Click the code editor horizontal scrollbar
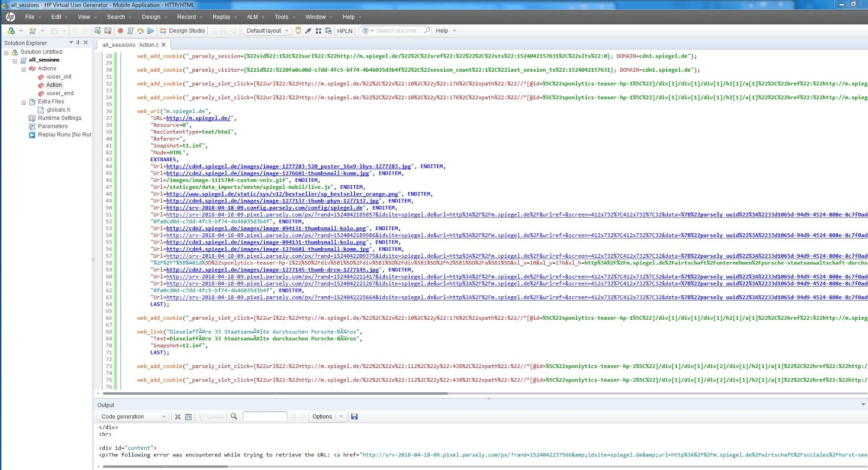868x470 pixels. point(276,393)
